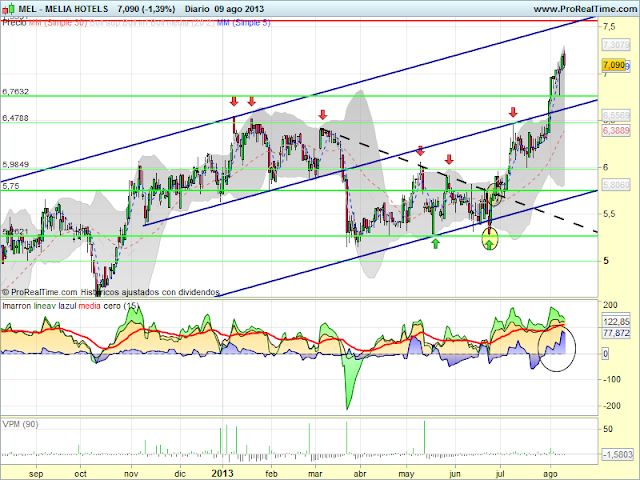The image size is (640, 480).
Task: Click the feb label on time axis
Action: pyautogui.click(x=271, y=473)
